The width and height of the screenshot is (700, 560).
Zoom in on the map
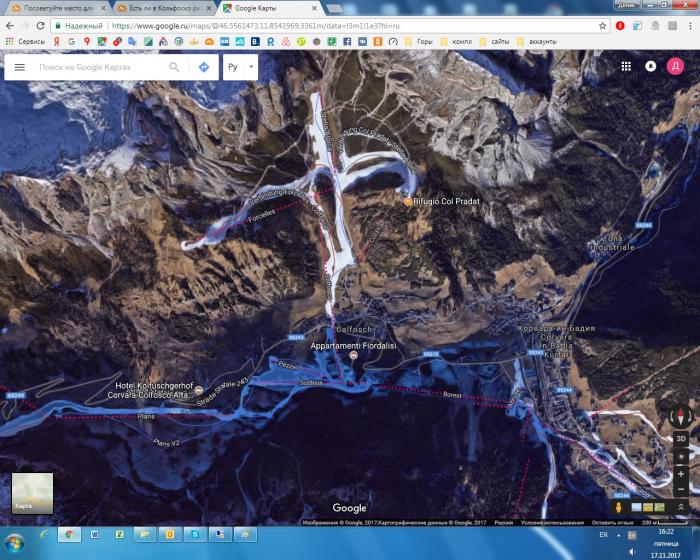click(681, 474)
